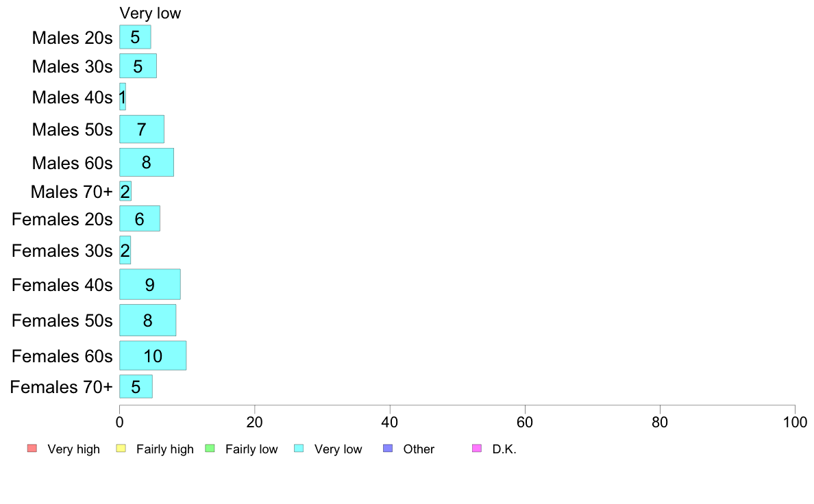The height and width of the screenshot is (504, 814).
Task: Click the Fairly low green legend swatch
Action: [210, 449]
